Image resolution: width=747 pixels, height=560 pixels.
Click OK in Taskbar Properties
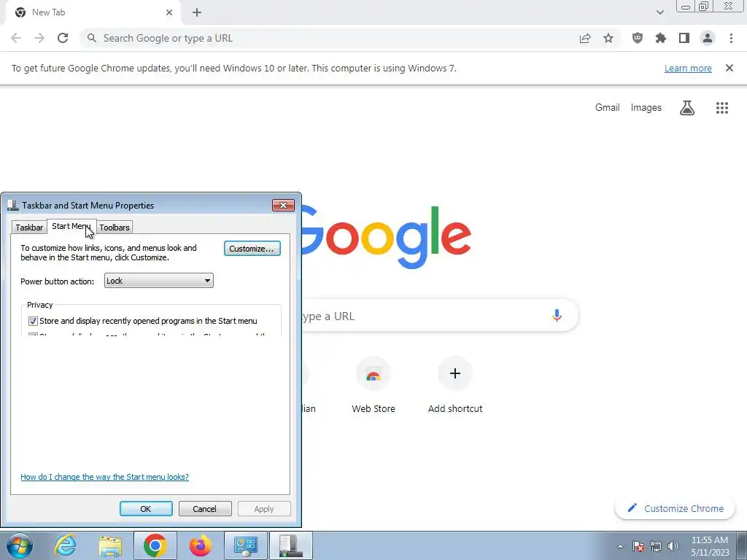[x=146, y=508]
